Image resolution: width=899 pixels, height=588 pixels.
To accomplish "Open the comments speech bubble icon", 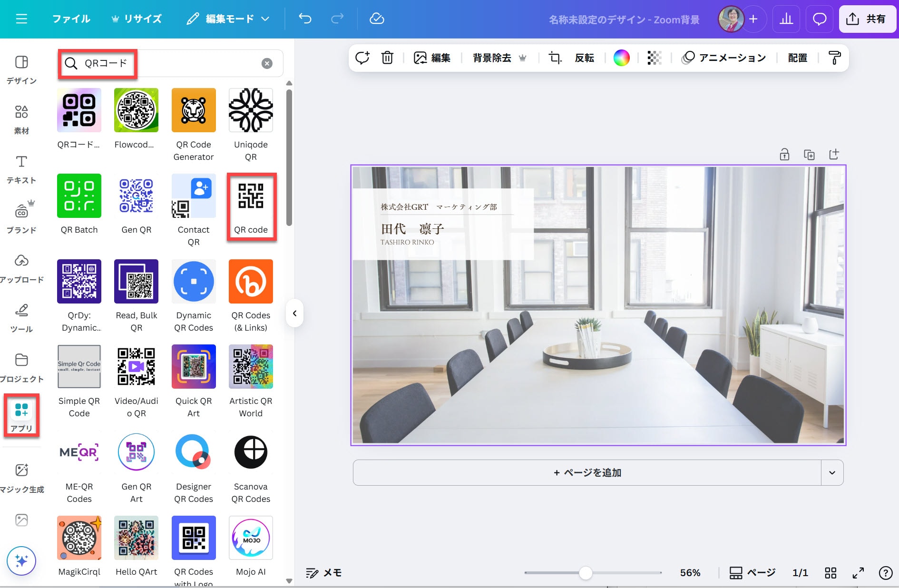I will tap(819, 19).
